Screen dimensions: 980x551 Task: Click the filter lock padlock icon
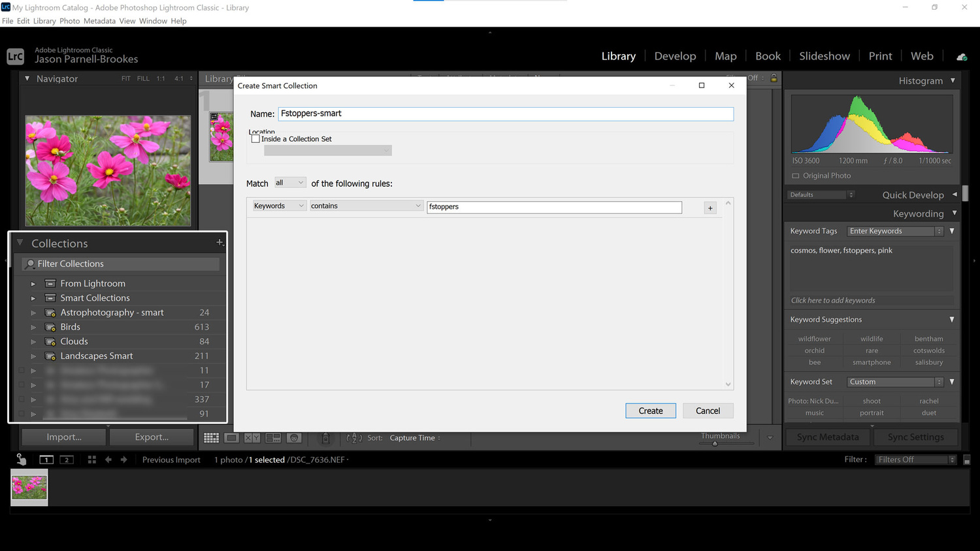[774, 78]
